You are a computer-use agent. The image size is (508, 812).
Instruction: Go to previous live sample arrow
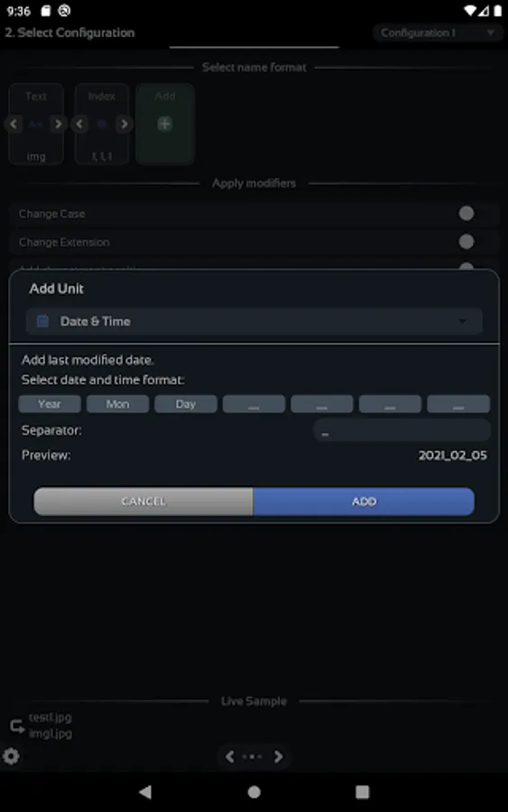(230, 757)
